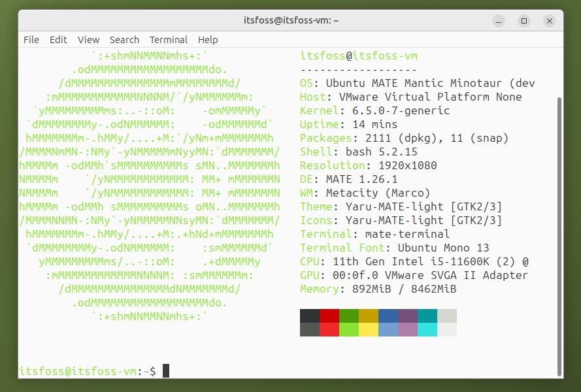
Task: Open the View menu
Action: [88, 40]
